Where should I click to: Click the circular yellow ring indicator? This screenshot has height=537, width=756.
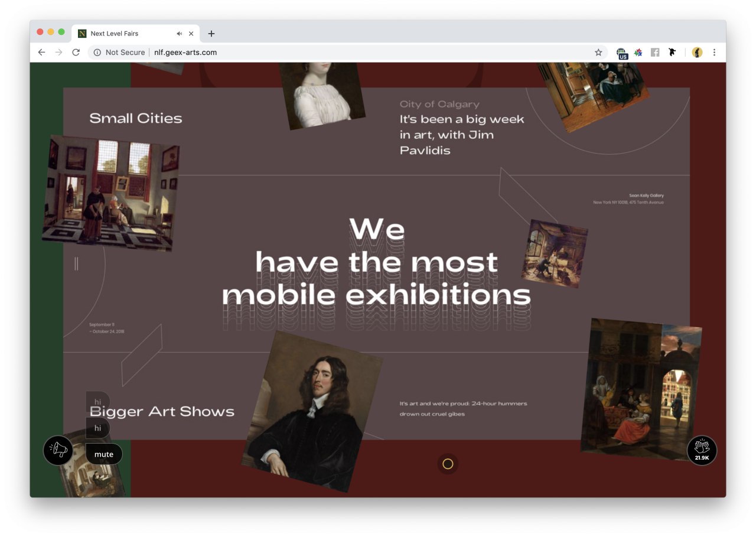[x=448, y=464]
